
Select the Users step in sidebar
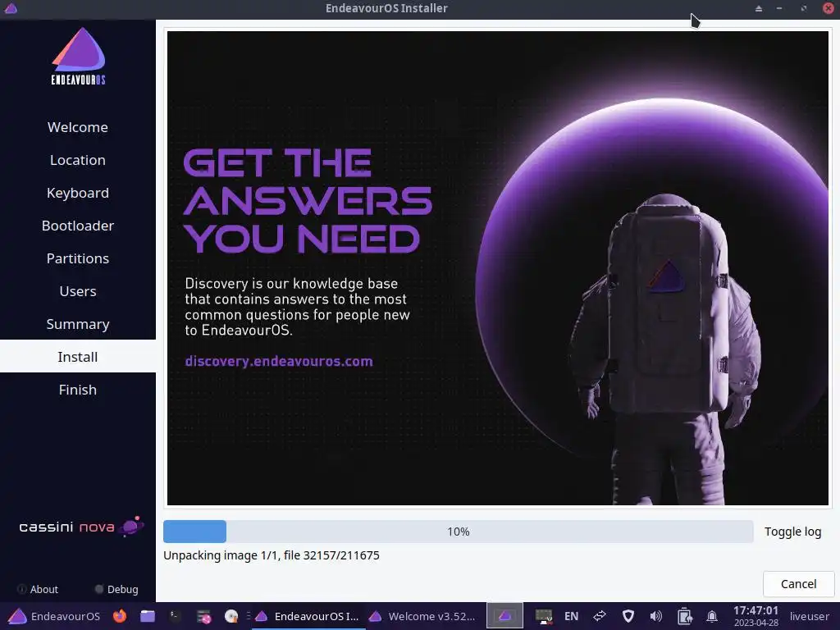78,291
